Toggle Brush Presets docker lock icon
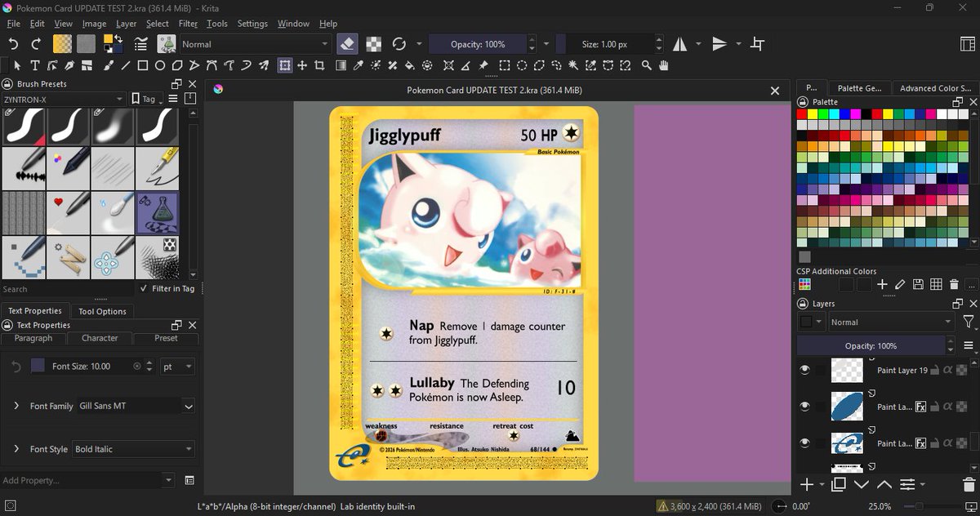This screenshot has width=980, height=516. tap(7, 84)
